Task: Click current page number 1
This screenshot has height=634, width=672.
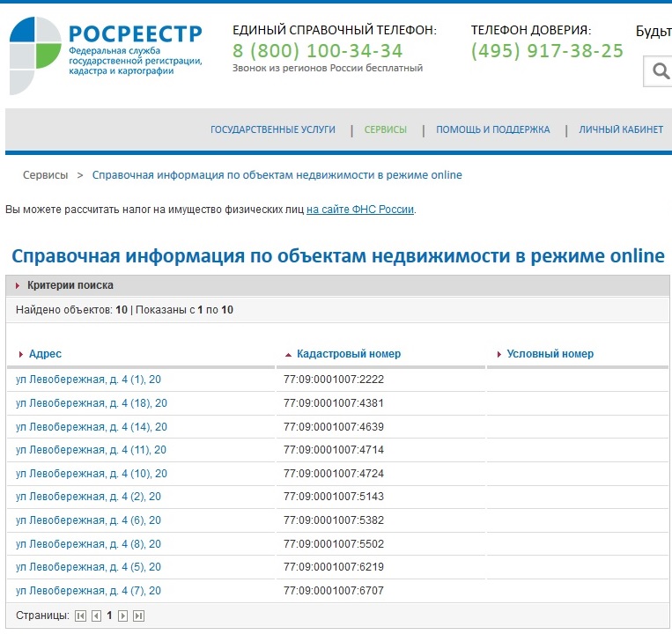Action: coord(110,616)
